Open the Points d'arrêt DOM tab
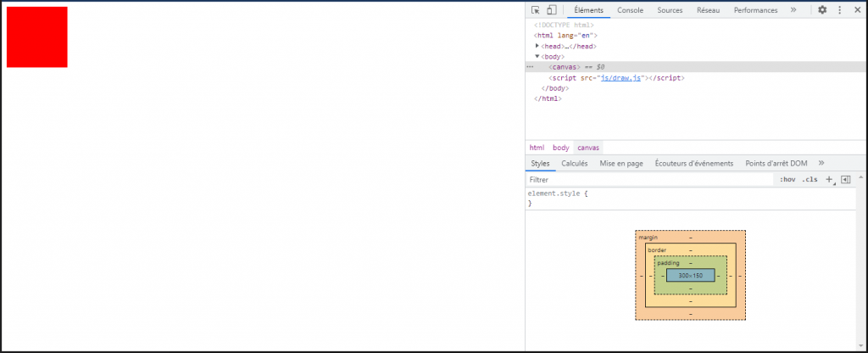Image resolution: width=868 pixels, height=353 pixels. point(776,164)
